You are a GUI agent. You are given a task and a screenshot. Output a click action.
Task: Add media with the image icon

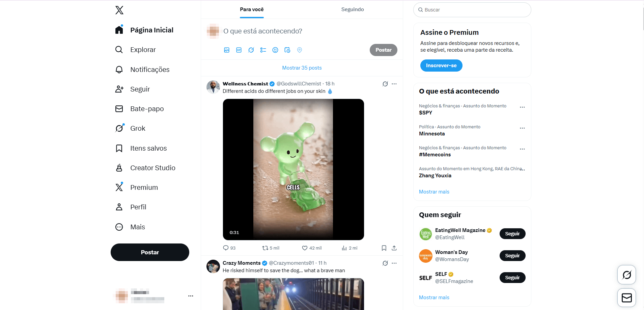tap(227, 50)
